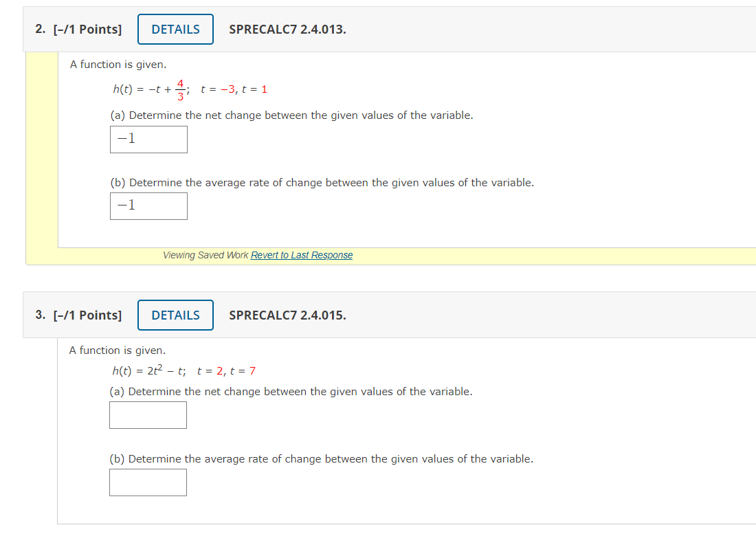The image size is (756, 534).
Task: Open DETAILS for question 2
Action: [x=175, y=30]
